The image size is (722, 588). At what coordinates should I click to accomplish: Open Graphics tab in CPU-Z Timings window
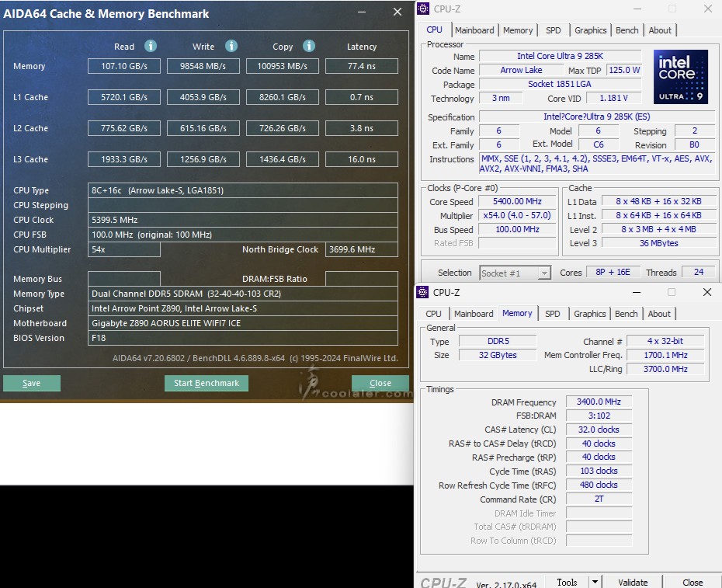(x=589, y=314)
